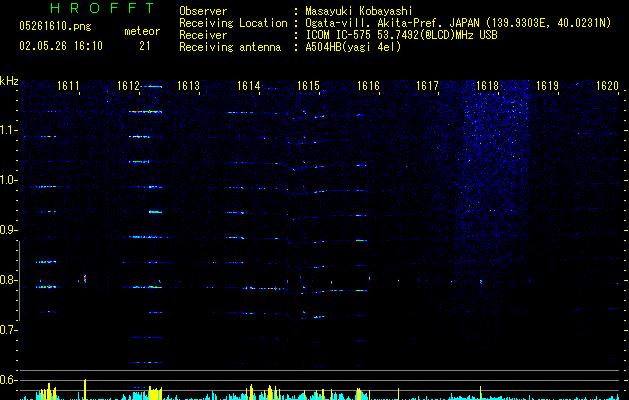
Task: Click the 1.1 kHz axis label
Action: coord(8,130)
